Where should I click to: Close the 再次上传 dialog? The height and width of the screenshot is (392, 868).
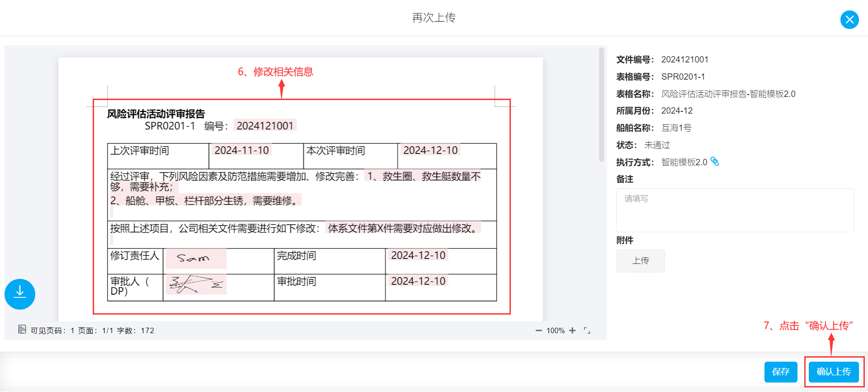point(849,19)
